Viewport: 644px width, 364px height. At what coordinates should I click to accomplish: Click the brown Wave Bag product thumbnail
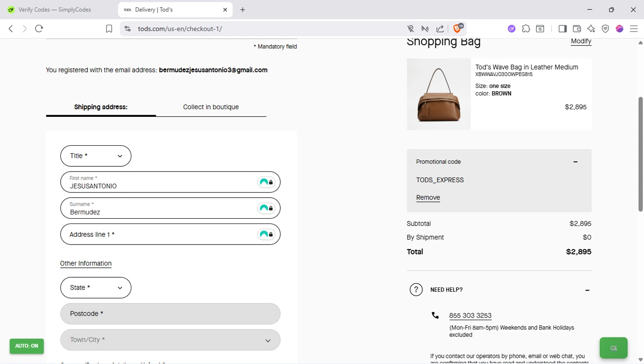tap(439, 94)
